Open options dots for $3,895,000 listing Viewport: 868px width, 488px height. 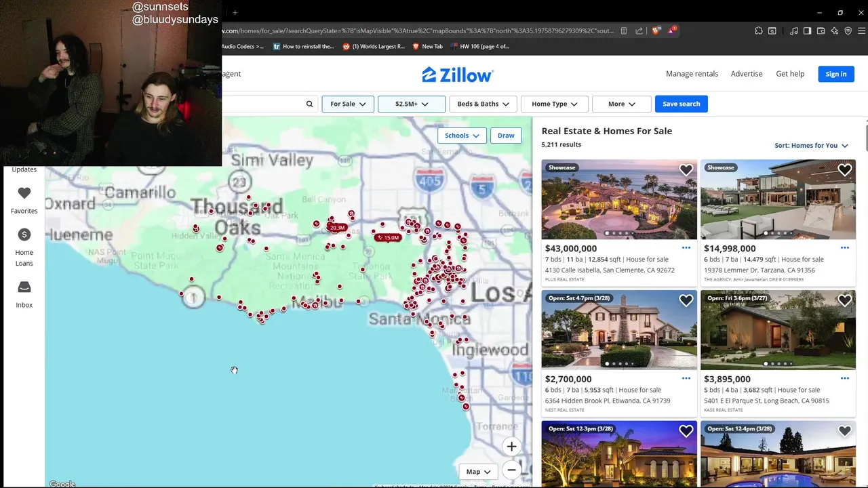tap(844, 378)
